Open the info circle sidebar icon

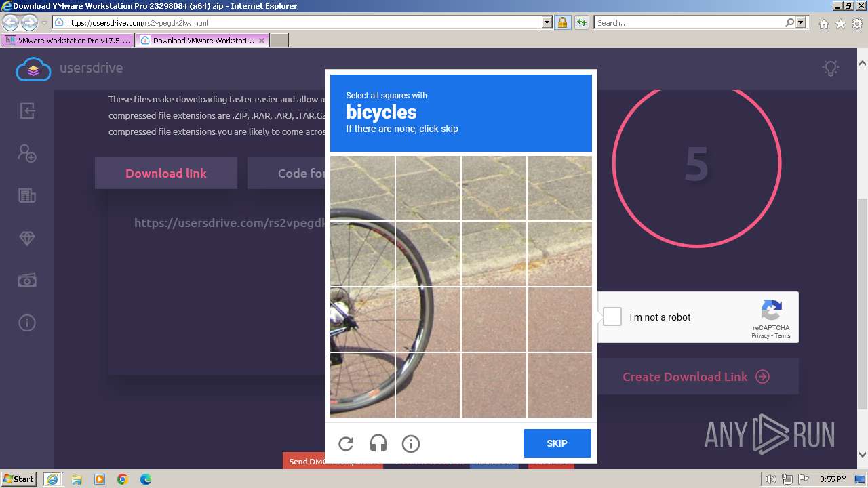click(27, 323)
